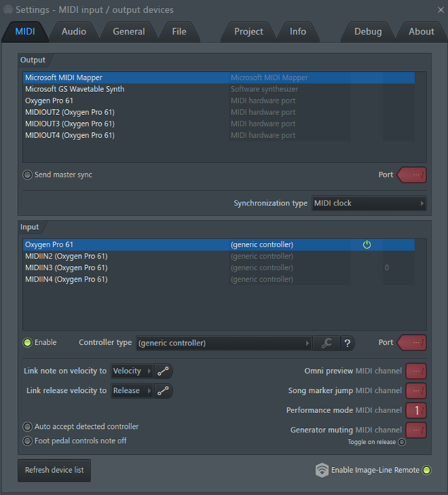This screenshot has height=495, width=448.
Task: Open the Link note on velocity dropdown
Action: click(x=132, y=371)
